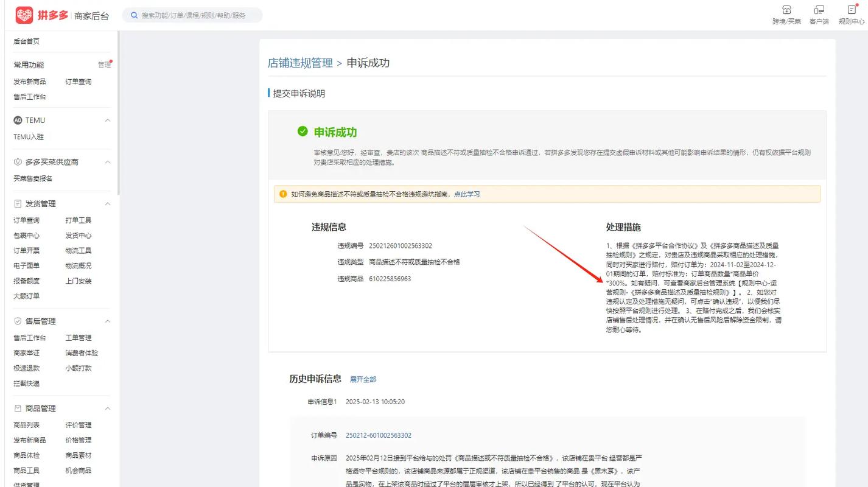This screenshot has height=487, width=868.
Task: Expand all history with 展开全部
Action: 363,379
